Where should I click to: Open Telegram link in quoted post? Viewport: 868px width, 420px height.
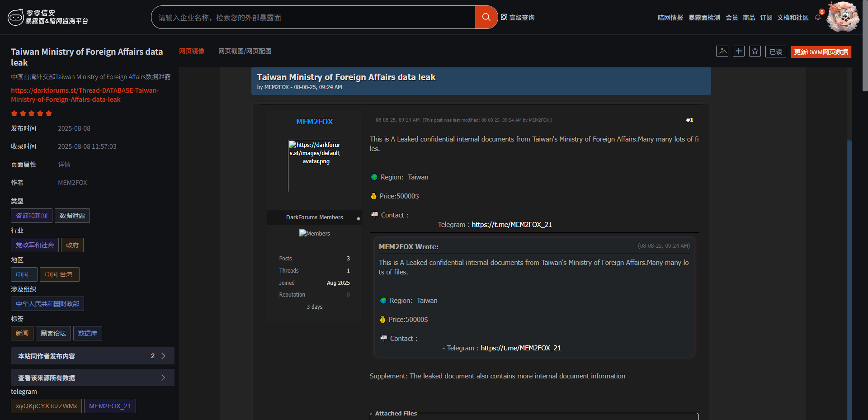tap(521, 348)
